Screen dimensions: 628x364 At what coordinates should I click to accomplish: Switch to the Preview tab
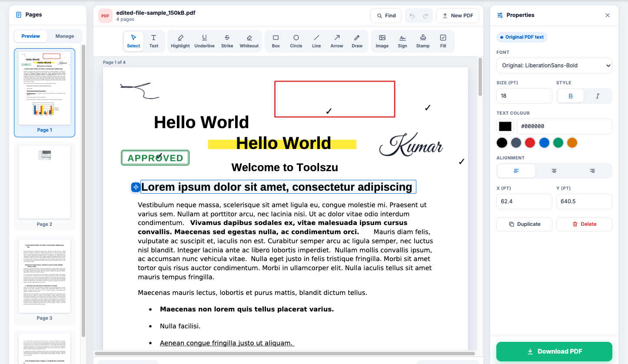[31, 36]
